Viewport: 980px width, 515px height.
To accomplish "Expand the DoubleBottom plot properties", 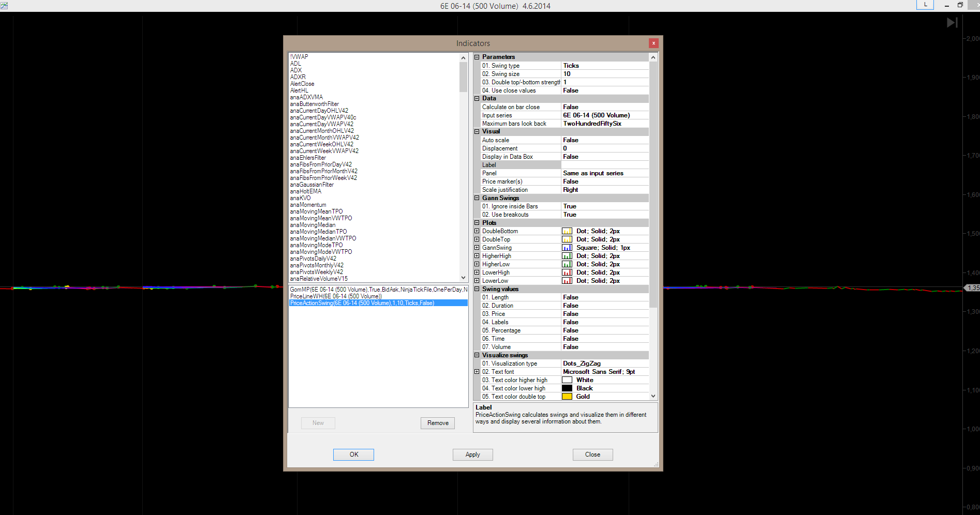I will [477, 231].
